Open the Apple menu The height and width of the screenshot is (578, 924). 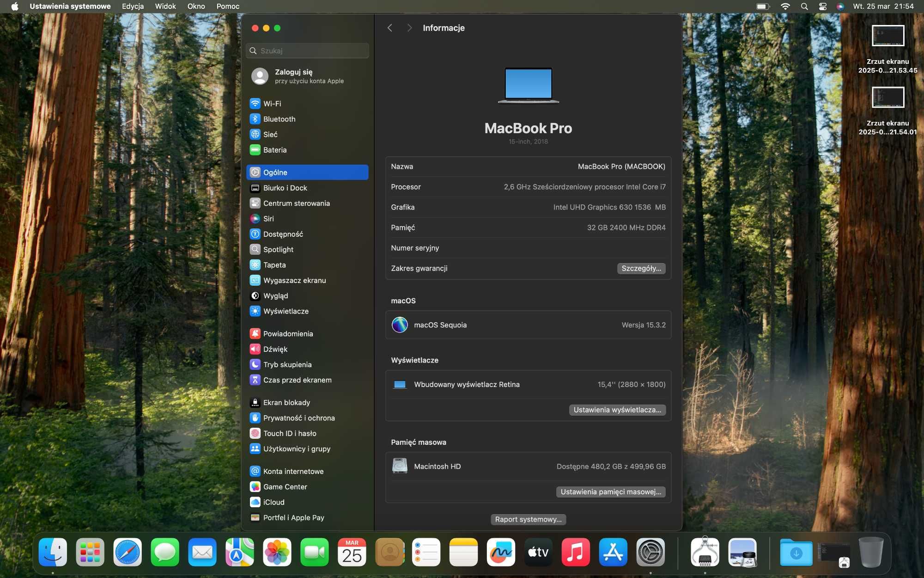15,6
